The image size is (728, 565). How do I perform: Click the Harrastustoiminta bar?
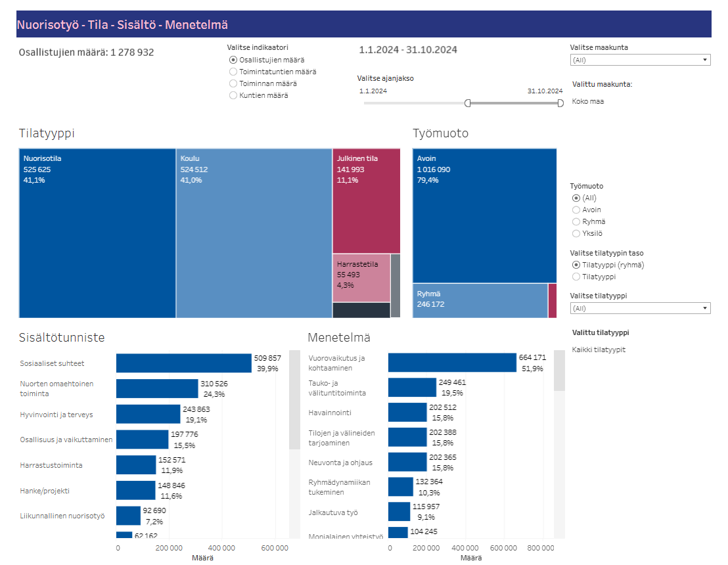(136, 464)
